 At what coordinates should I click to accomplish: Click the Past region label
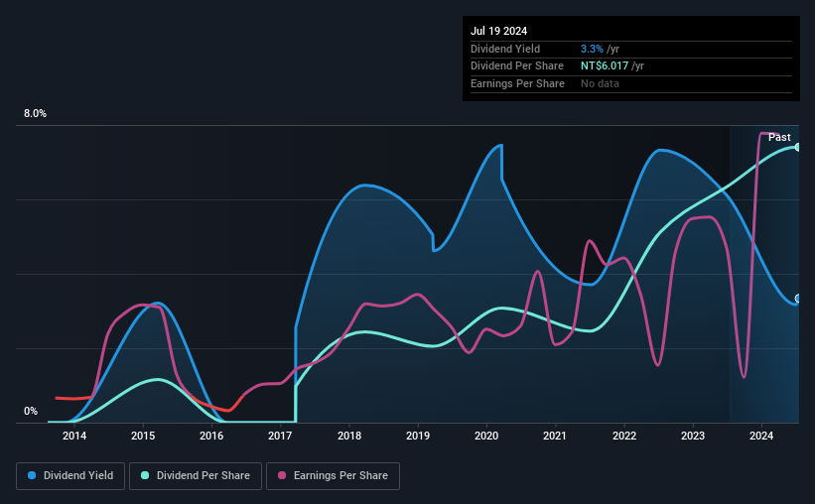[x=779, y=137]
